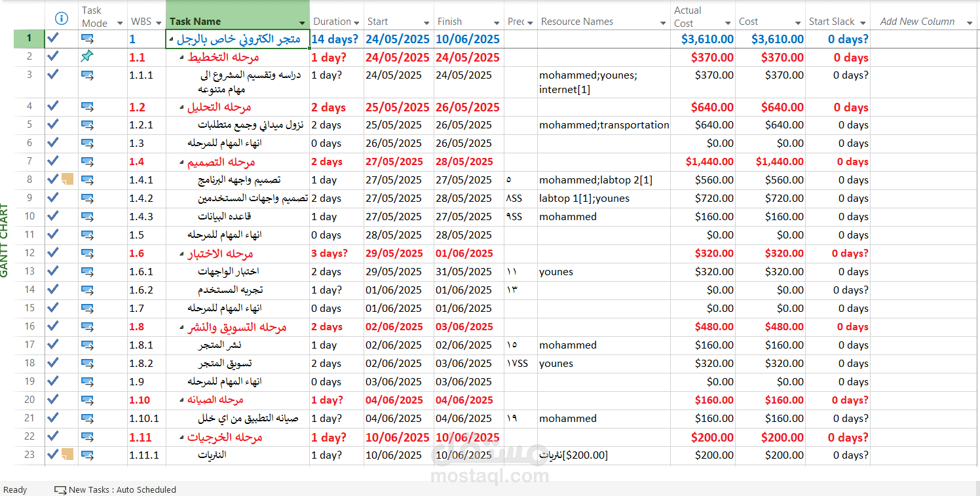Select WBS cell 1.10.1
The height and width of the screenshot is (496, 980).
[x=146, y=418]
